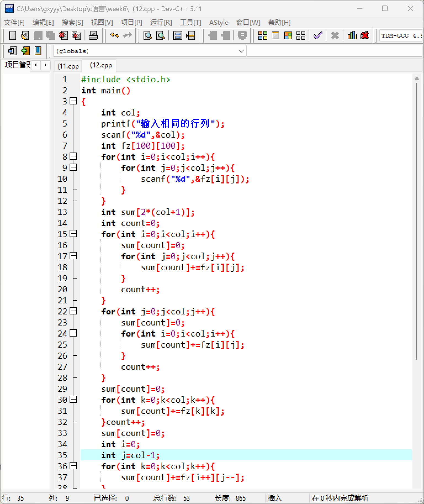Click the 'sum[count]+=fz[k][k];' line
Screen dimensions: 424x504
coord(173,411)
